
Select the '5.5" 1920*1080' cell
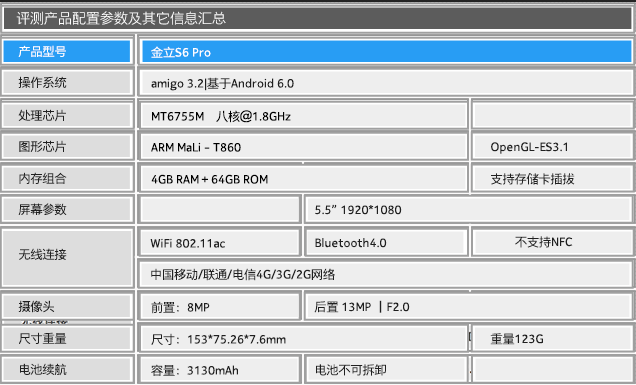pos(468,210)
